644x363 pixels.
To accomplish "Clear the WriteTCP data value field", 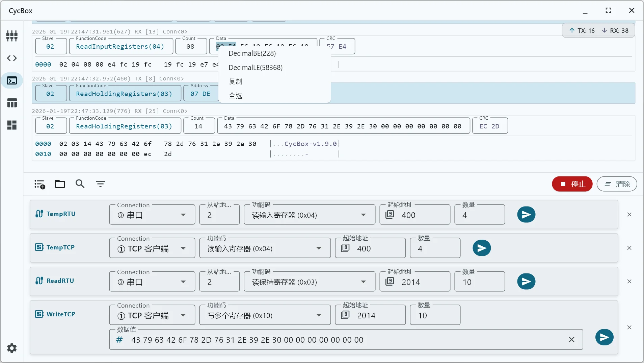I will pos(571,340).
